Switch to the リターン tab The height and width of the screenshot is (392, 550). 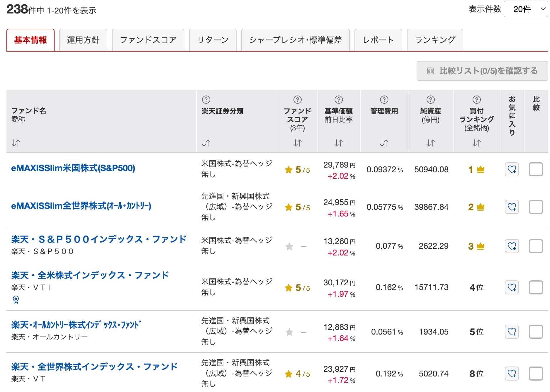(213, 40)
